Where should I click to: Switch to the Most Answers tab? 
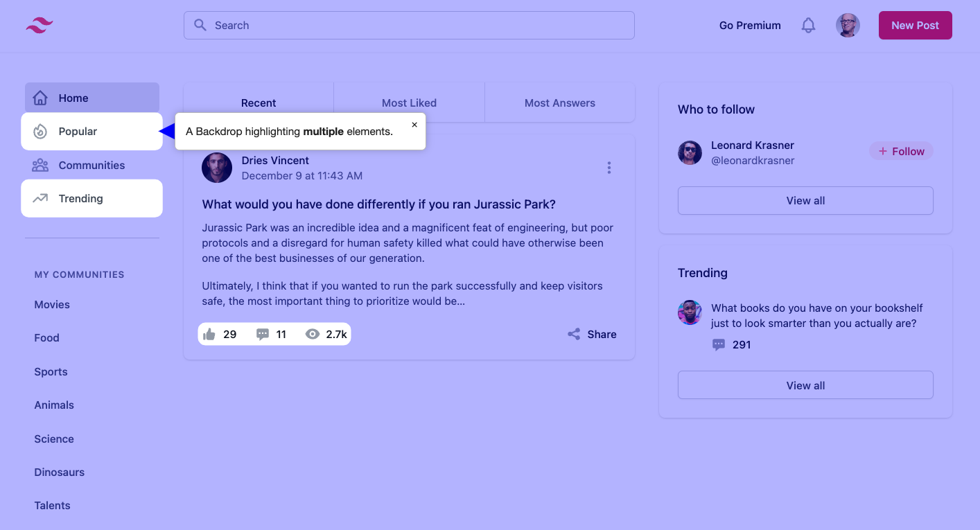click(x=559, y=103)
